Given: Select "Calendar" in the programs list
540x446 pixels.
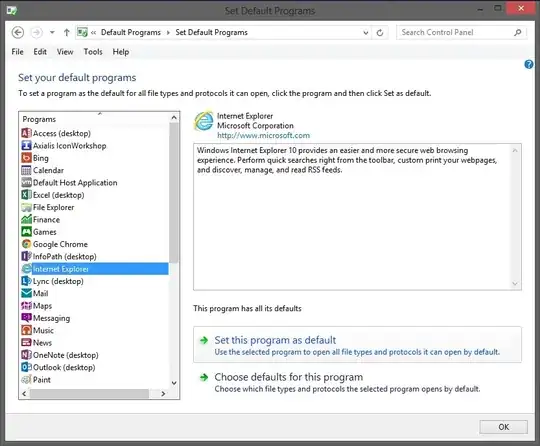Looking at the screenshot, I should (48, 170).
